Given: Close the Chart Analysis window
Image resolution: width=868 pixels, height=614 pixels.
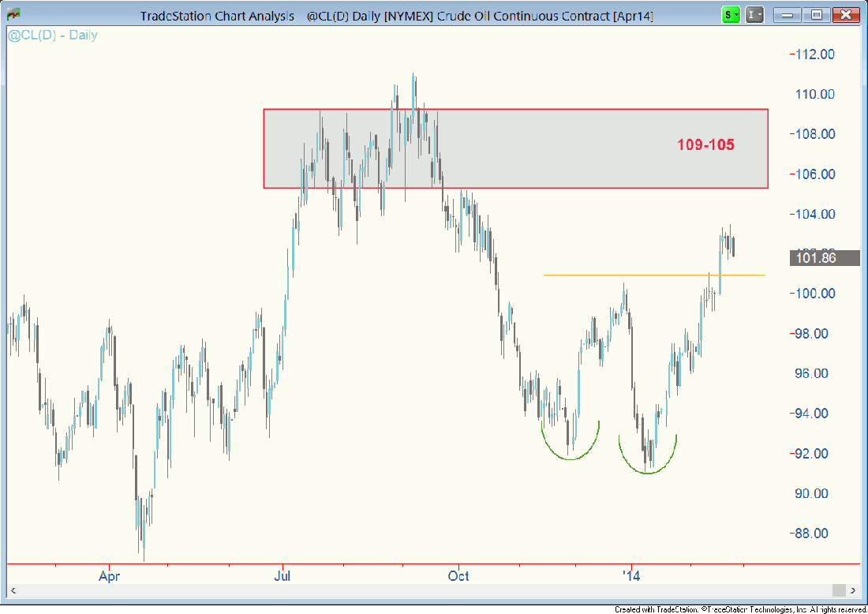Looking at the screenshot, I should 846,14.
